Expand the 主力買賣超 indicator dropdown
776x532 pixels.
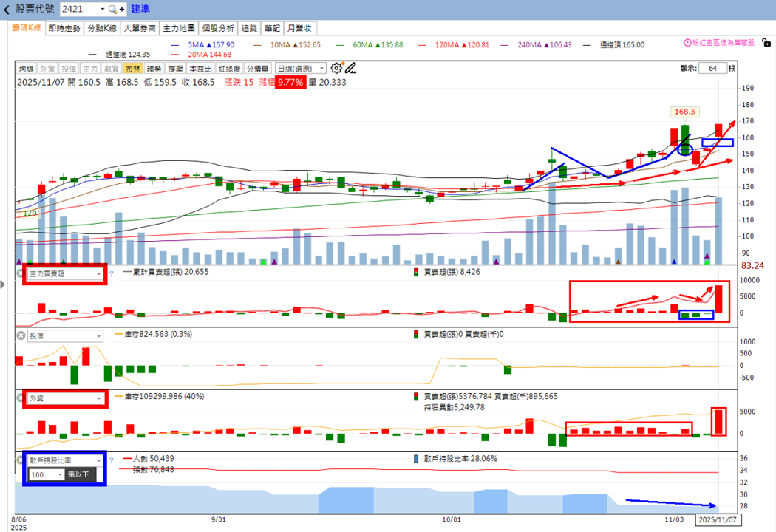(65, 273)
